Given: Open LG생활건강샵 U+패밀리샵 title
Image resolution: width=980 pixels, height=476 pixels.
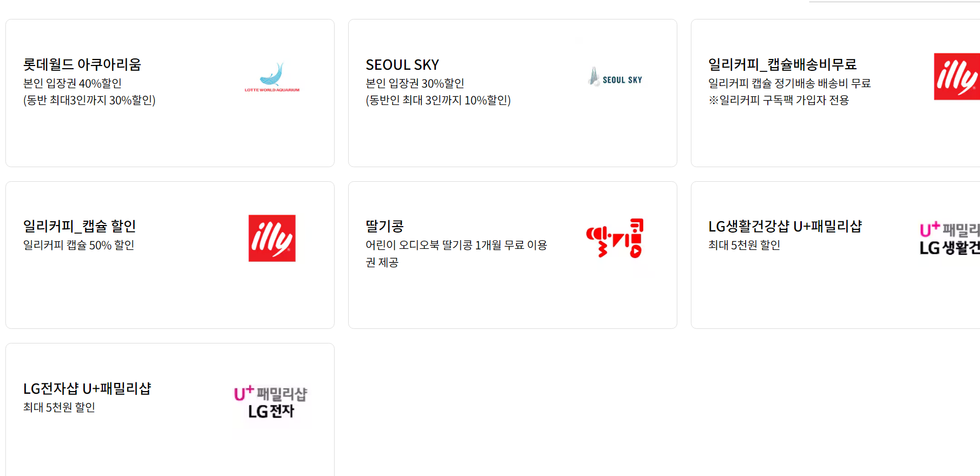Looking at the screenshot, I should (x=785, y=226).
